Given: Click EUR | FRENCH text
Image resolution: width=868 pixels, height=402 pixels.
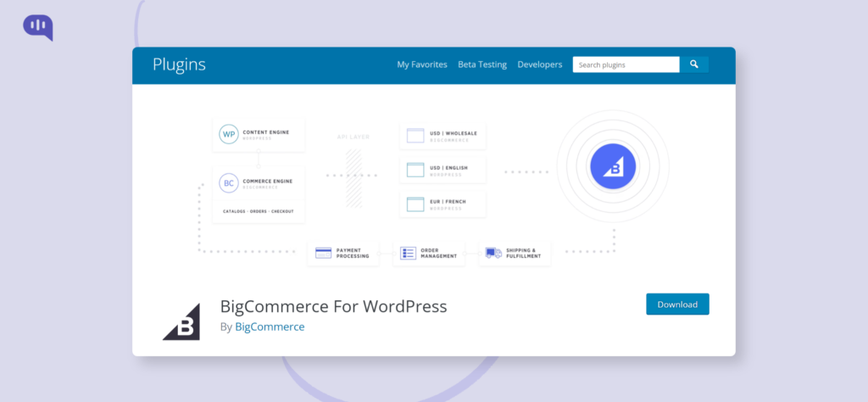Looking at the screenshot, I should (448, 202).
